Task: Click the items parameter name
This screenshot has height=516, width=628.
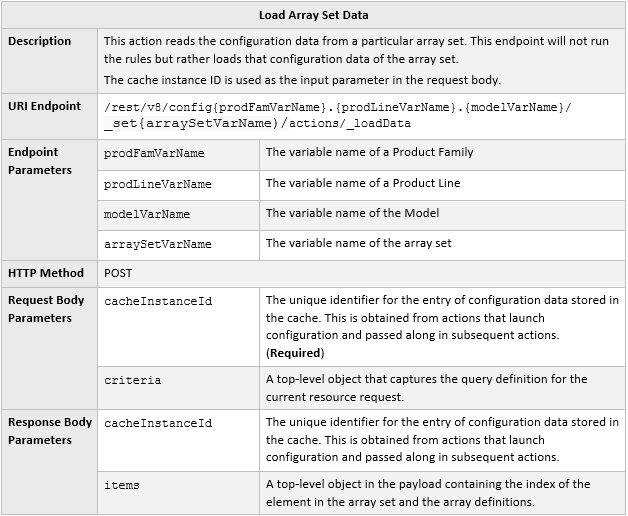Action: (x=122, y=485)
